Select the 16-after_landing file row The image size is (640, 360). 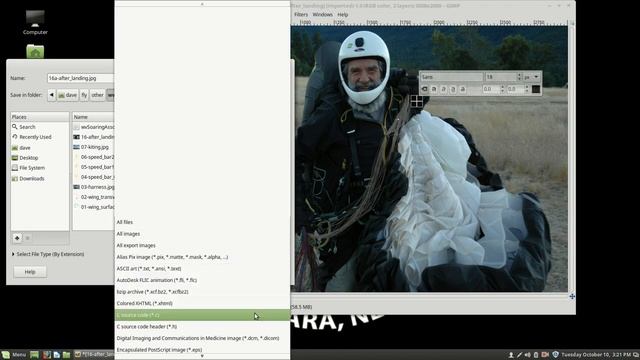tap(93, 137)
